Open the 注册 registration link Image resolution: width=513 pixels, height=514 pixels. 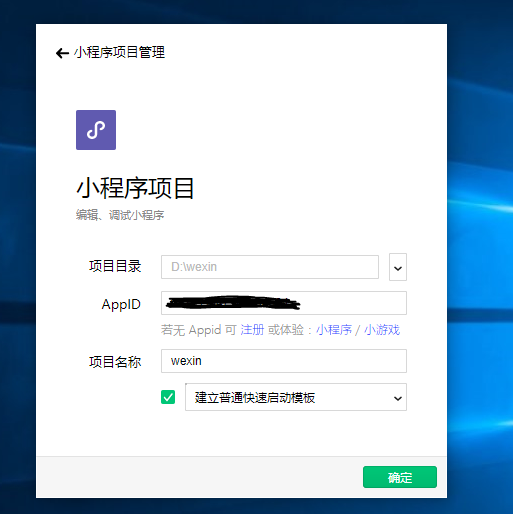tap(252, 330)
